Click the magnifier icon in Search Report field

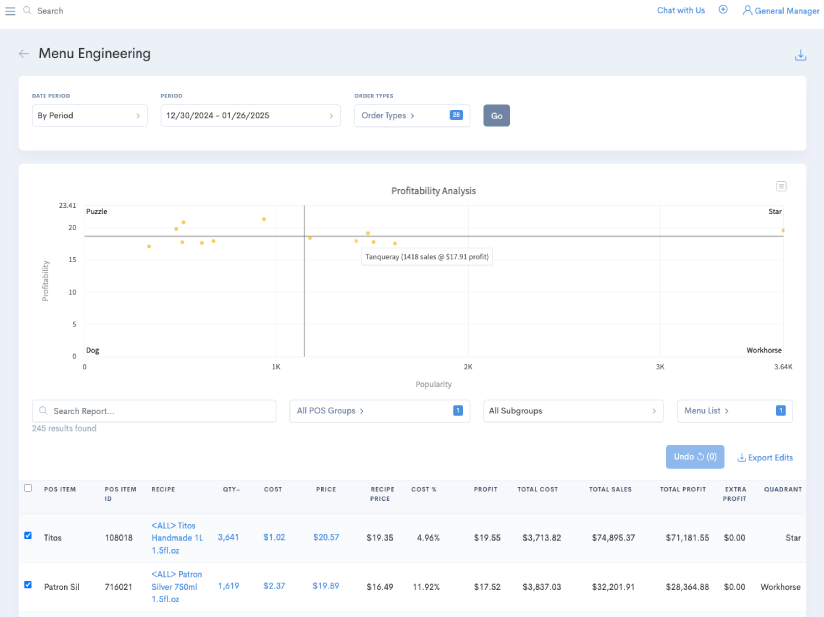point(43,410)
